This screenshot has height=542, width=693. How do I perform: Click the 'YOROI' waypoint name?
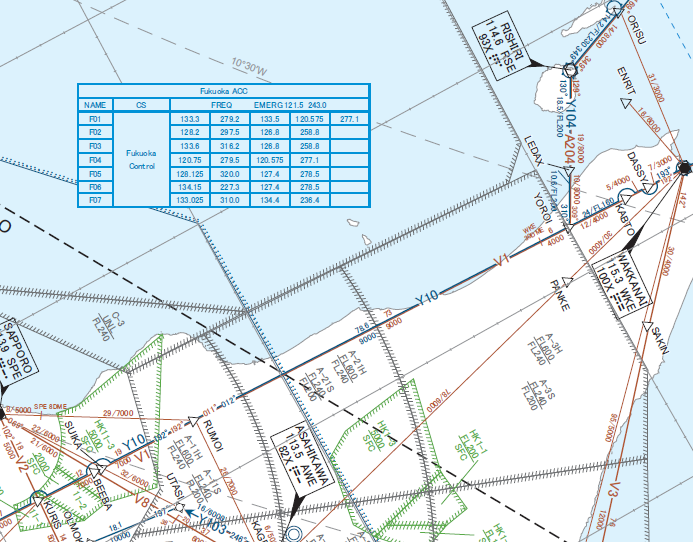[542, 208]
